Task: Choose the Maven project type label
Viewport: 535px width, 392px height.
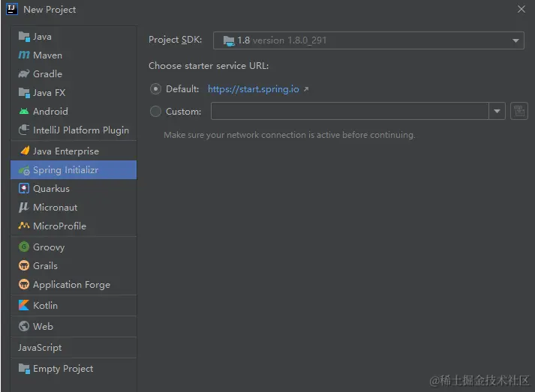Action: pyautogui.click(x=47, y=55)
